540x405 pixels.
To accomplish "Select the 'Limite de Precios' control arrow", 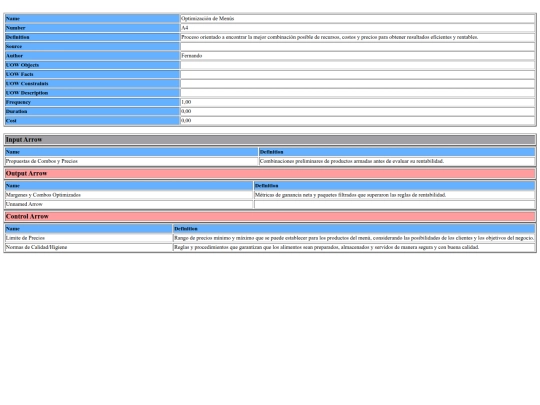I will [x=25, y=238].
